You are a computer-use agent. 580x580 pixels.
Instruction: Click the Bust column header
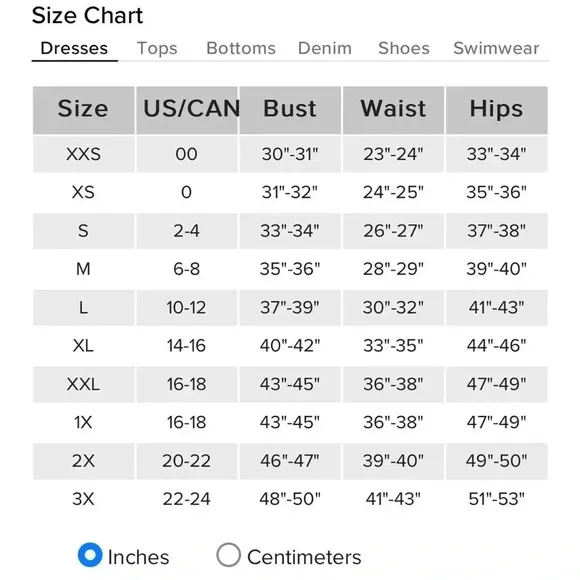tap(290, 110)
